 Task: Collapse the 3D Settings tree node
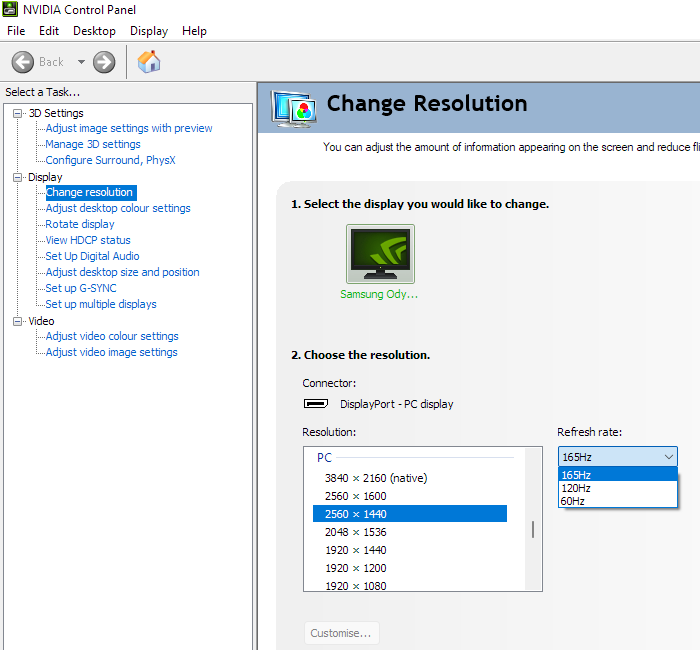coord(17,113)
